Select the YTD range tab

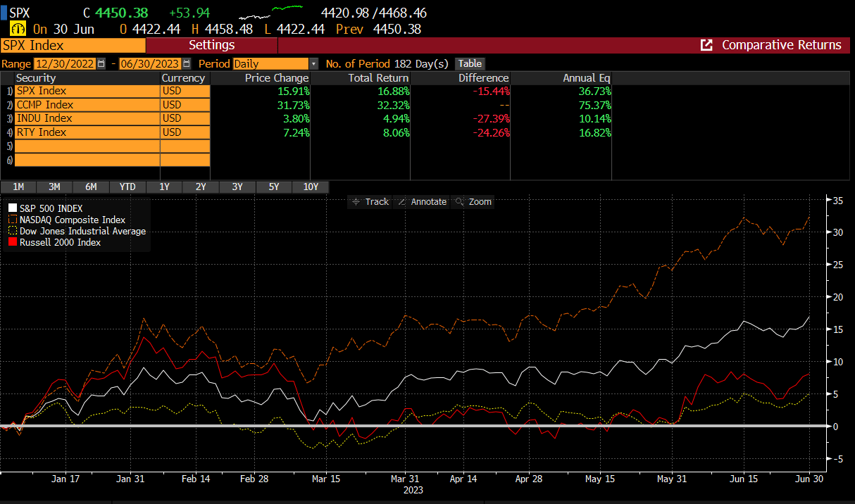(127, 187)
